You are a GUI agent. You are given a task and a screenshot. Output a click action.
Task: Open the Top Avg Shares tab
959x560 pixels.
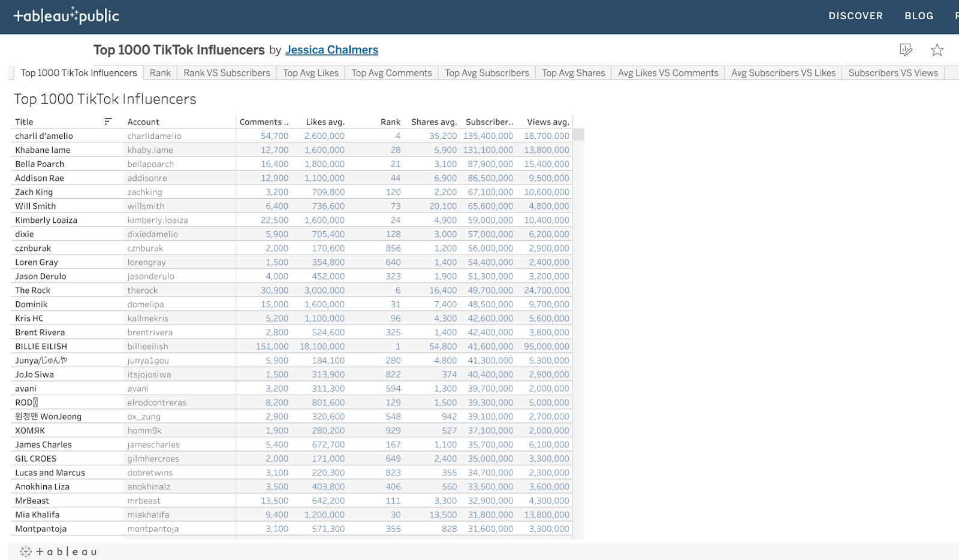coord(574,73)
